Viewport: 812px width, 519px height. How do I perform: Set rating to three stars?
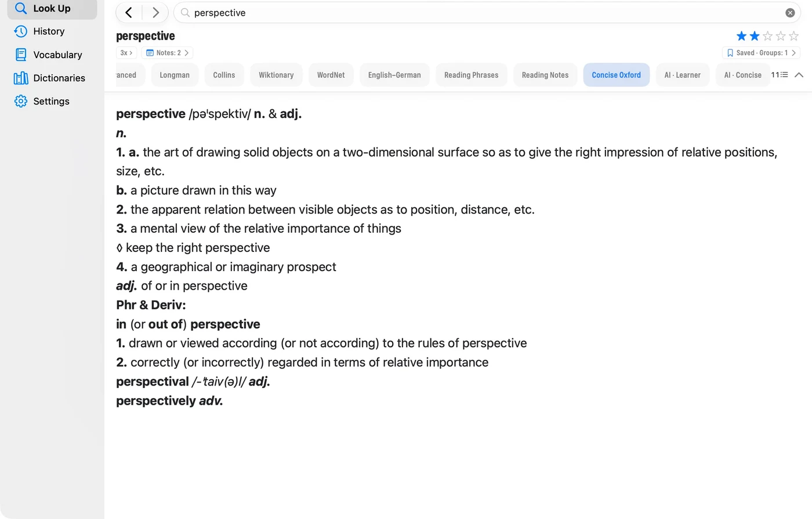coord(767,36)
